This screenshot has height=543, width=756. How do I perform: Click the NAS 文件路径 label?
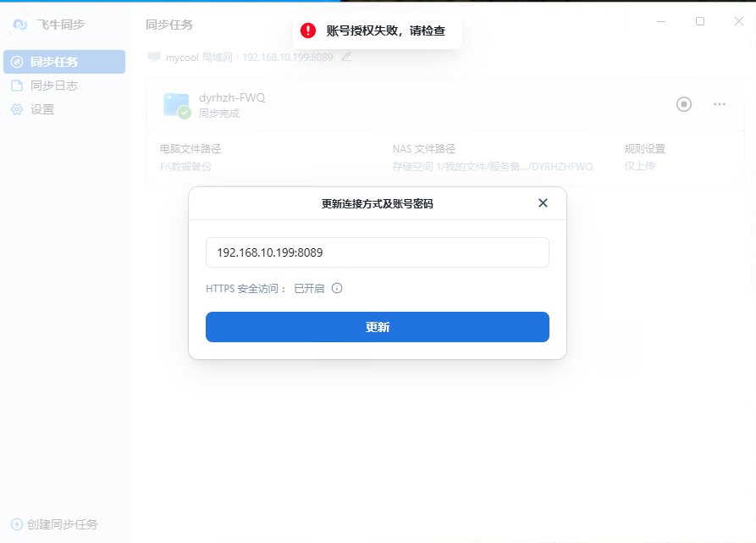tap(423, 148)
